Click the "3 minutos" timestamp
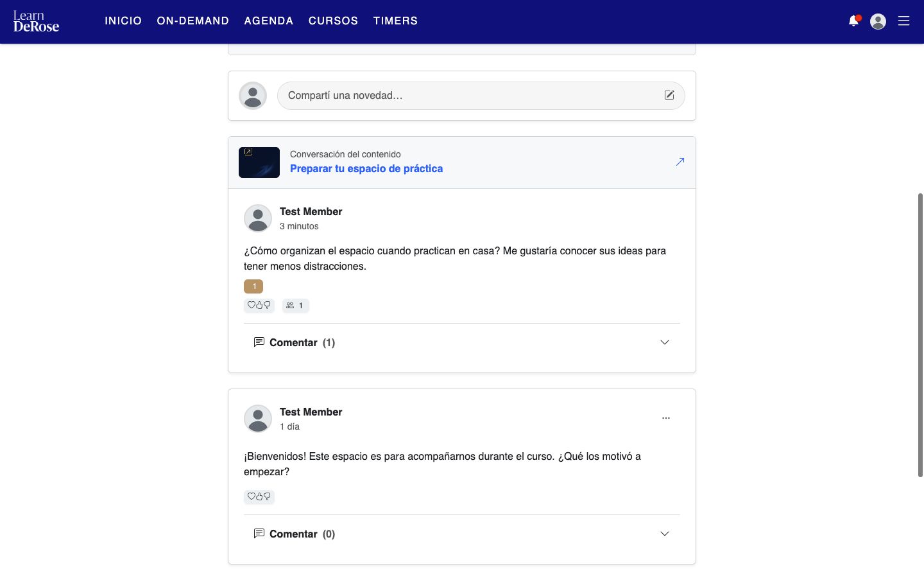The width and height of the screenshot is (924, 578). pyautogui.click(x=299, y=227)
